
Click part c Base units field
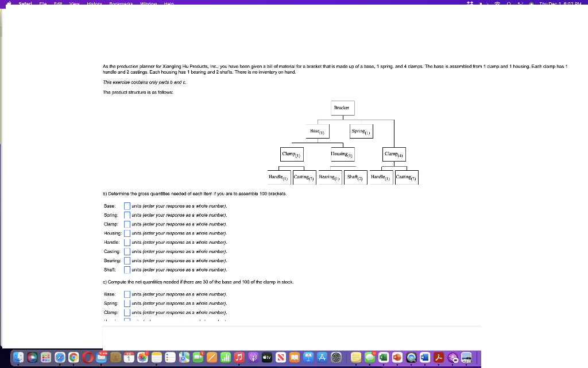pyautogui.click(x=127, y=294)
